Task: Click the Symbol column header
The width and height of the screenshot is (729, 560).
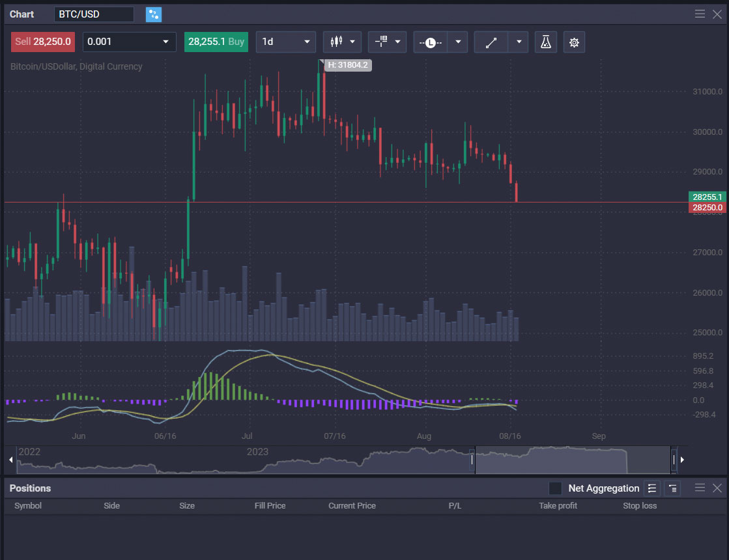Action: 28,505
